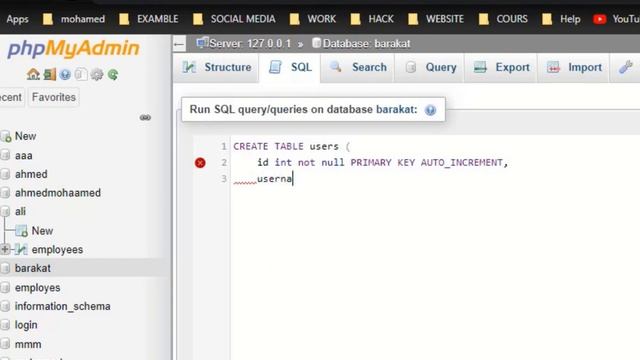This screenshot has width=640, height=360.
Task: Expand the ahmed database node
Action: point(5,174)
